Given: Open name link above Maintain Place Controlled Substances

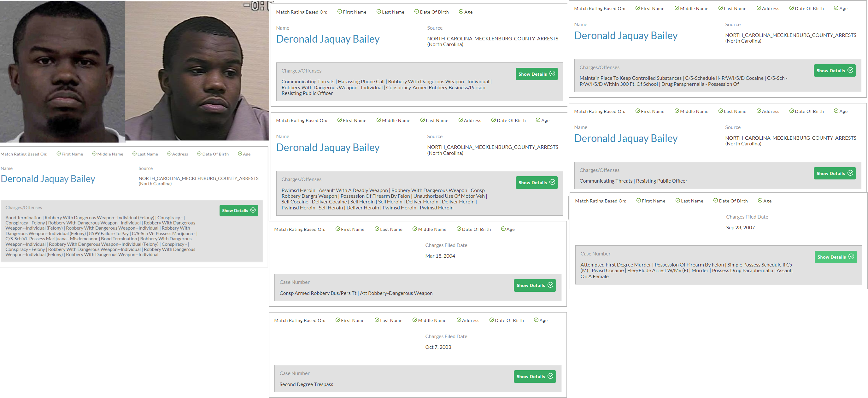Looking at the screenshot, I should click(626, 36).
